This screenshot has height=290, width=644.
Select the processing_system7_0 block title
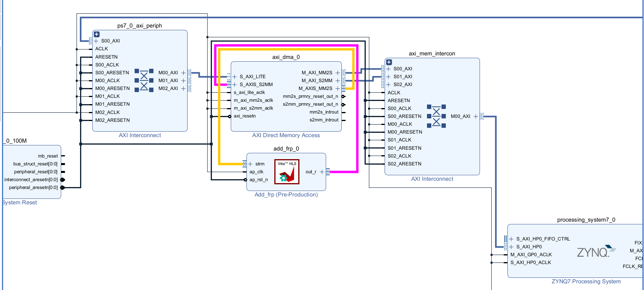coord(586,220)
